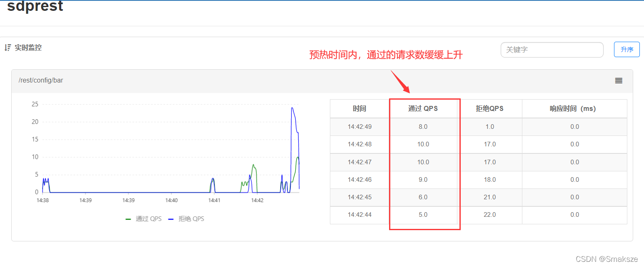Click the sort icon beside 实时监控
This screenshot has height=266, width=644.
tap(7, 48)
